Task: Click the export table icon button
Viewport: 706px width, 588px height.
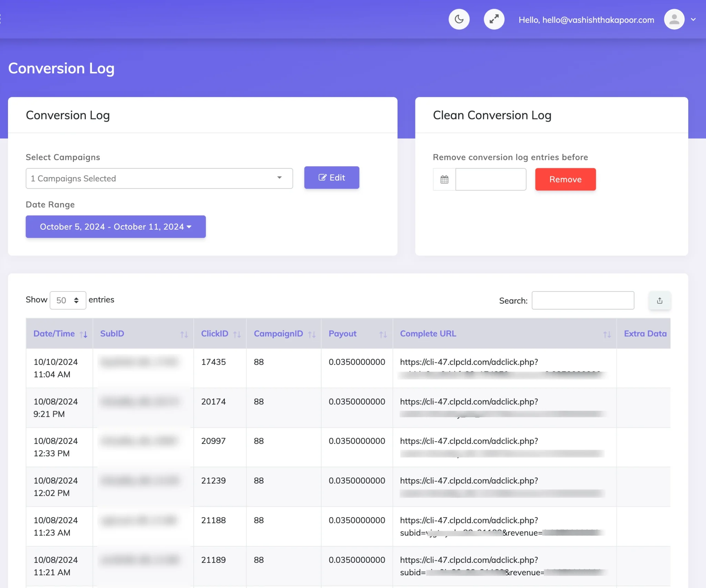Action: coord(659,300)
